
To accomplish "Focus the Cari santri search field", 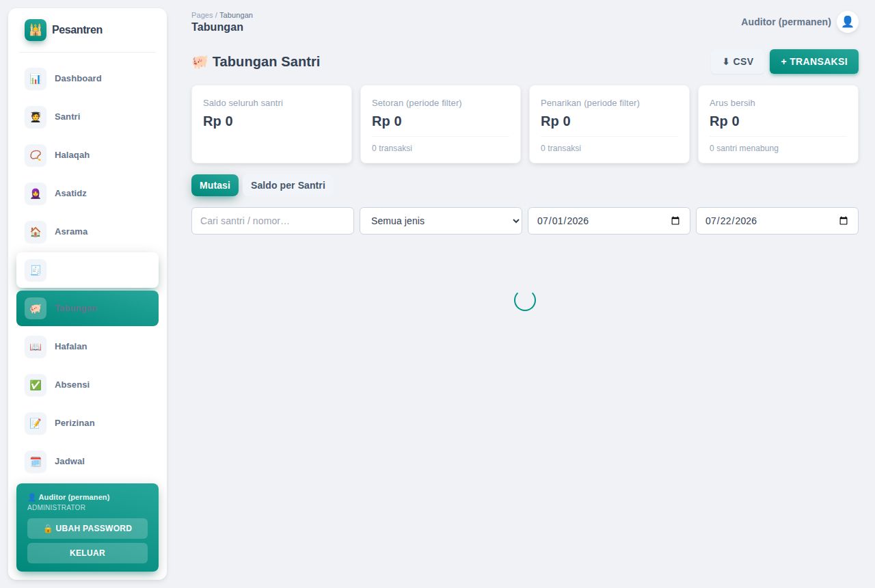I will (x=273, y=221).
